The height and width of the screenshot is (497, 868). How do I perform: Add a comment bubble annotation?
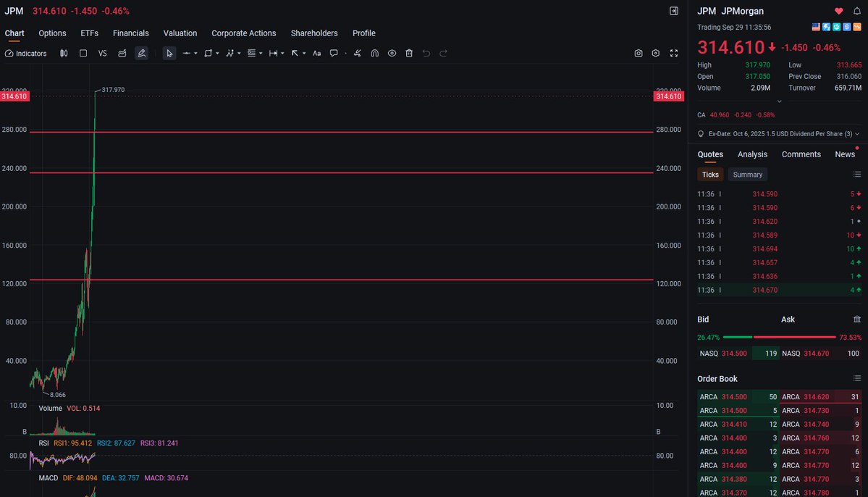(334, 53)
